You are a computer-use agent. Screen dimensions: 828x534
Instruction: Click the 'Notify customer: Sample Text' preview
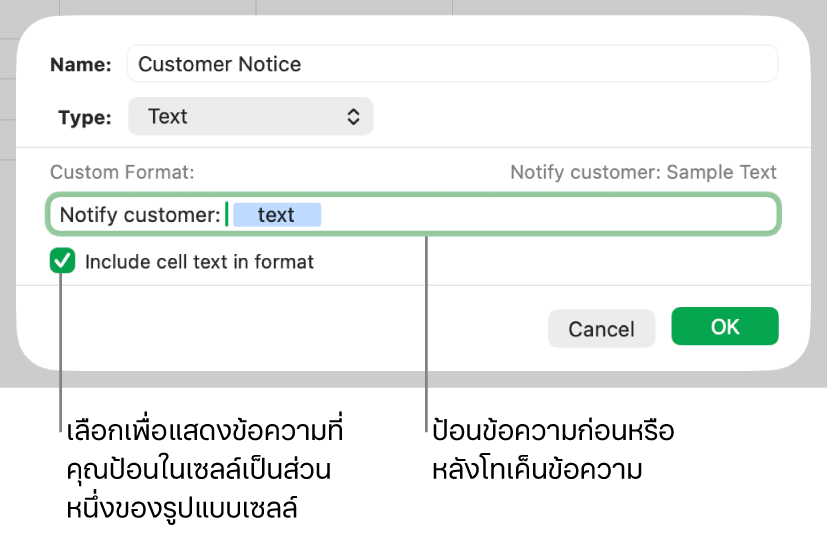coord(643,172)
